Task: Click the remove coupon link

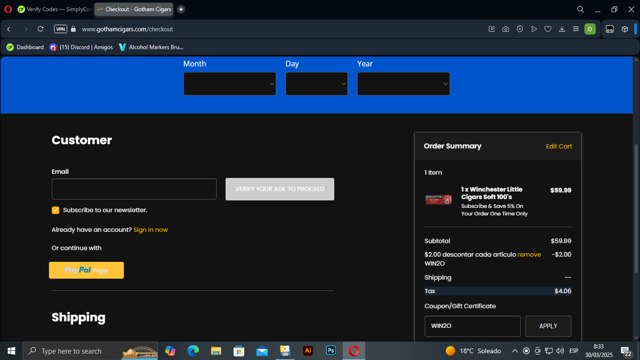Action: coord(529,254)
